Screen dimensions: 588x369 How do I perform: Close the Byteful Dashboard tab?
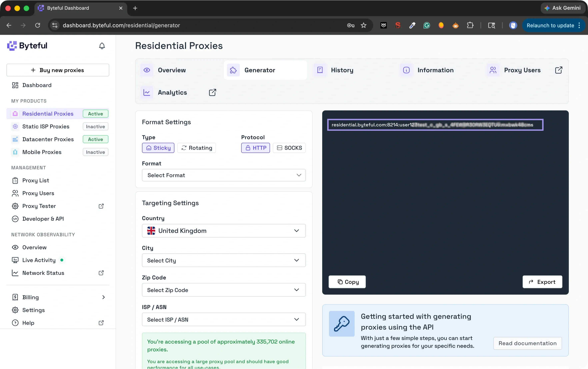tap(121, 8)
